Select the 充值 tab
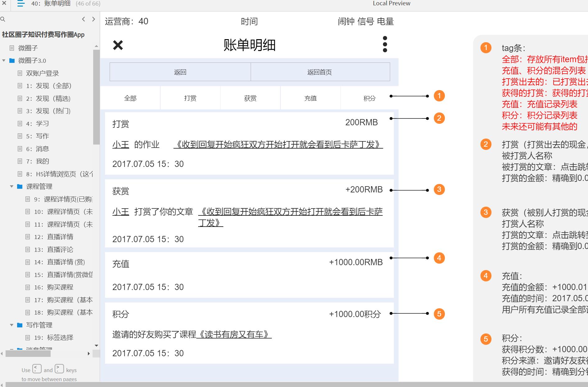This screenshot has width=588, height=387. pyautogui.click(x=310, y=98)
